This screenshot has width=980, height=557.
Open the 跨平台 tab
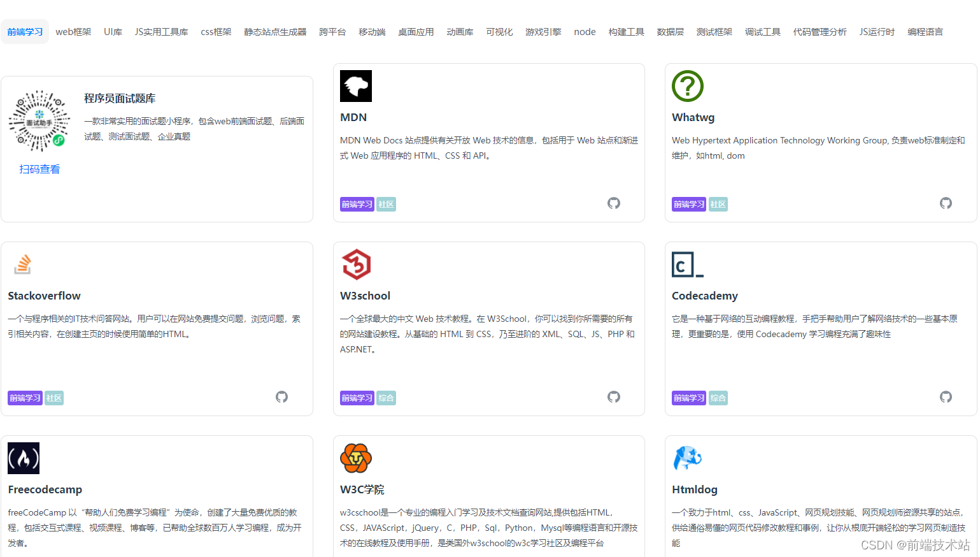(x=332, y=32)
